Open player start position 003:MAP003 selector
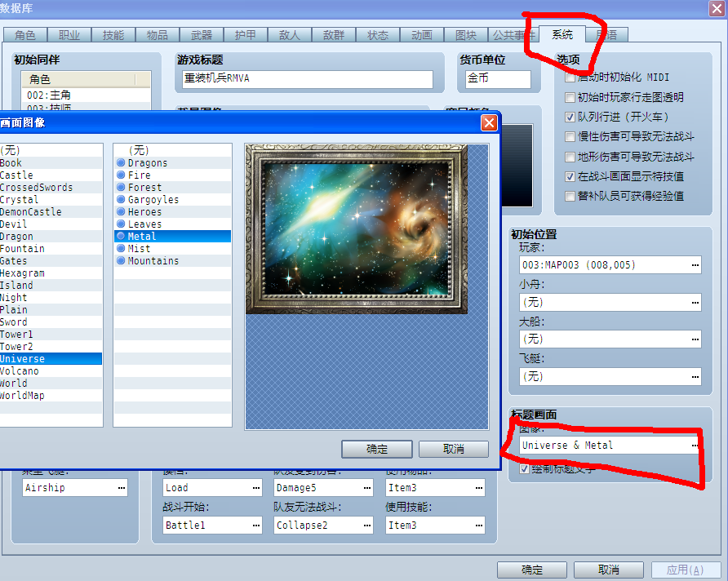Image resolution: width=728 pixels, height=581 pixels. coord(695,265)
